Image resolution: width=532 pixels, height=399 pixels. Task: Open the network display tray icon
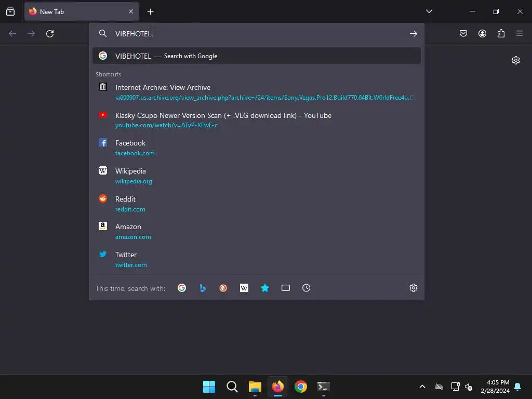pyautogui.click(x=455, y=387)
